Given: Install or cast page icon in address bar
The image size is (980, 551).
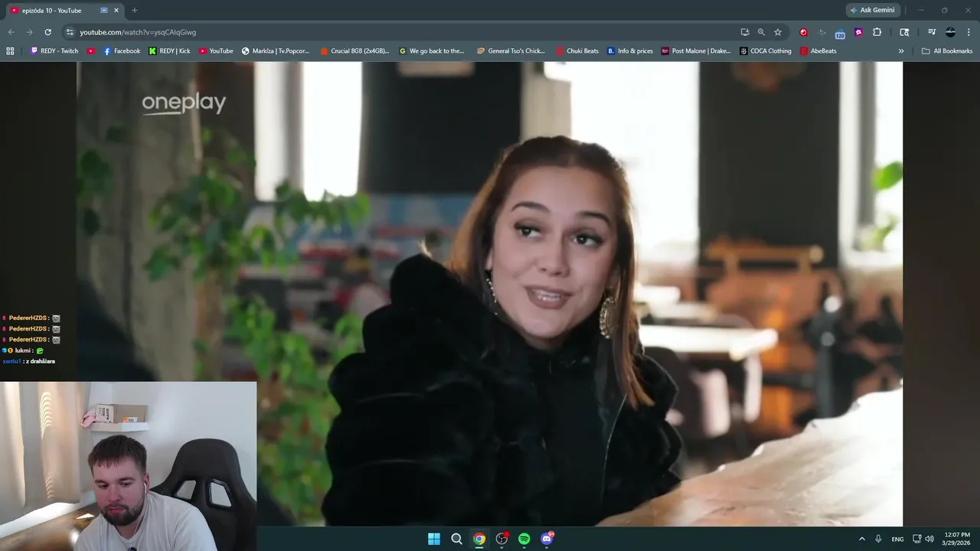Looking at the screenshot, I should [x=745, y=32].
